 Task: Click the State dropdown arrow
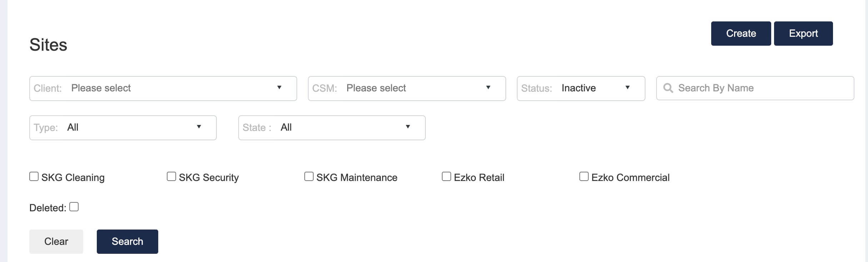click(x=408, y=127)
